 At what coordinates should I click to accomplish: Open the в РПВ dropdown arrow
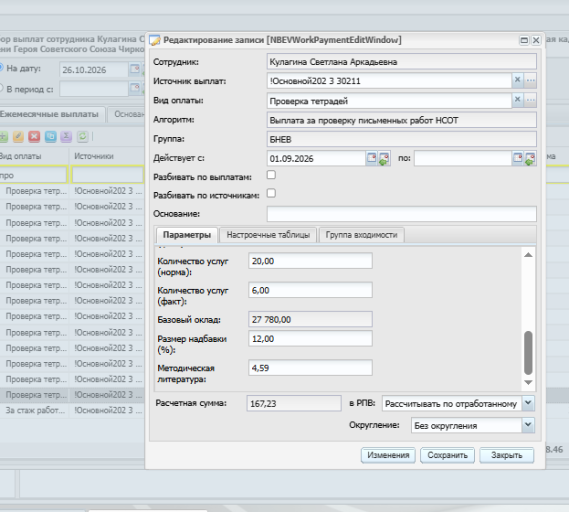(528, 403)
